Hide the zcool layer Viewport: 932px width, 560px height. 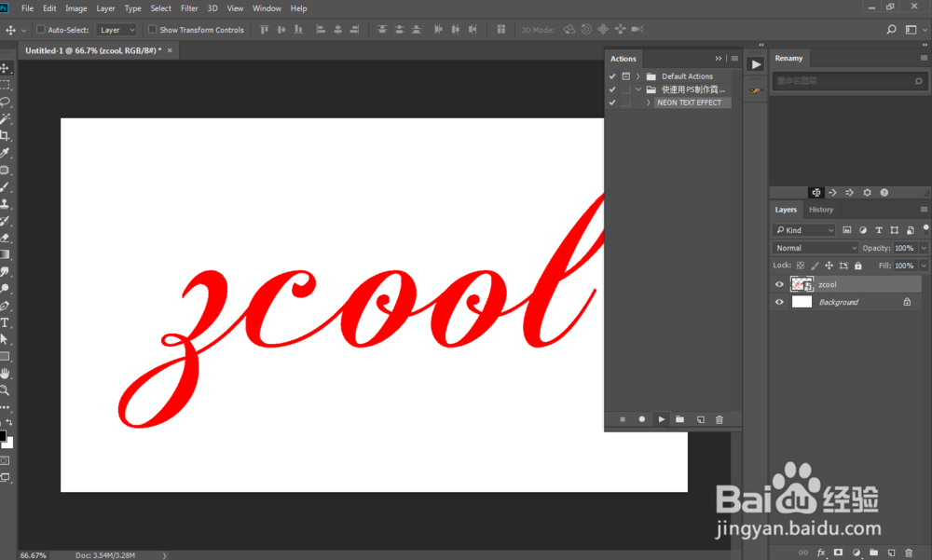click(779, 284)
